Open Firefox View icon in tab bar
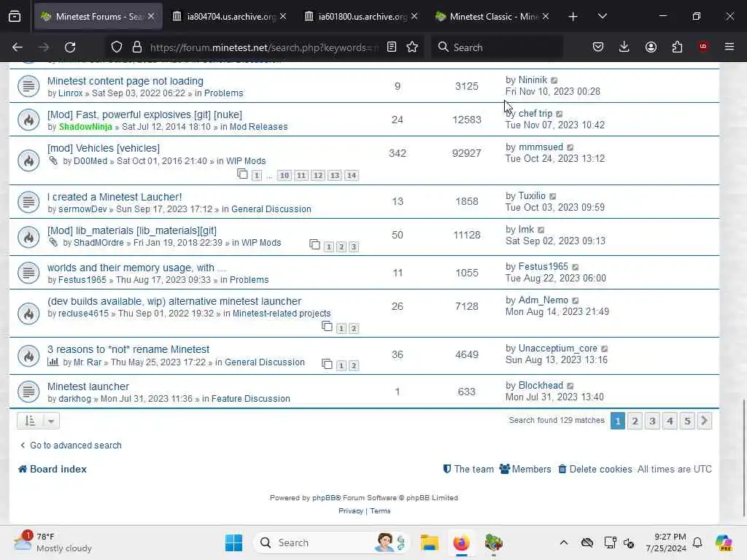 click(x=15, y=16)
